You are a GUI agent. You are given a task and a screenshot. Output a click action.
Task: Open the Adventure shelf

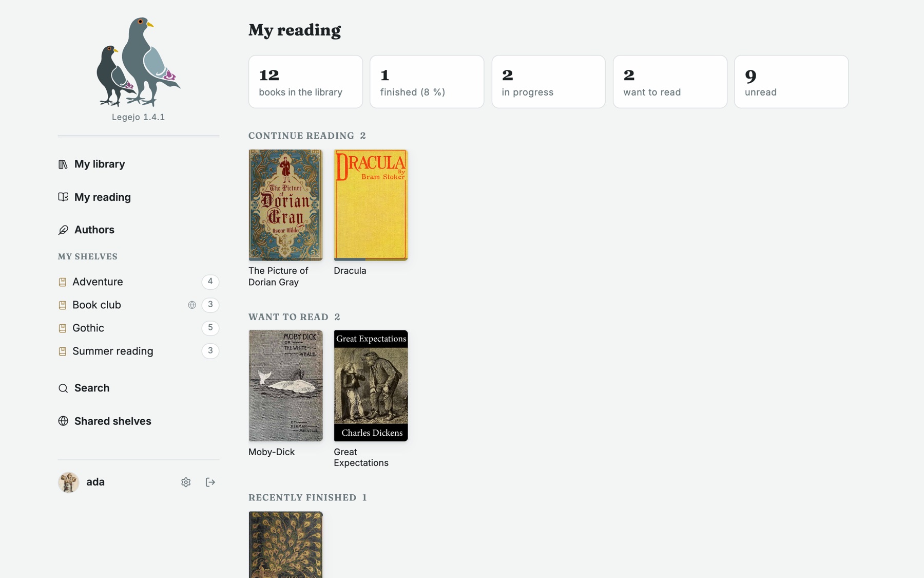click(98, 282)
